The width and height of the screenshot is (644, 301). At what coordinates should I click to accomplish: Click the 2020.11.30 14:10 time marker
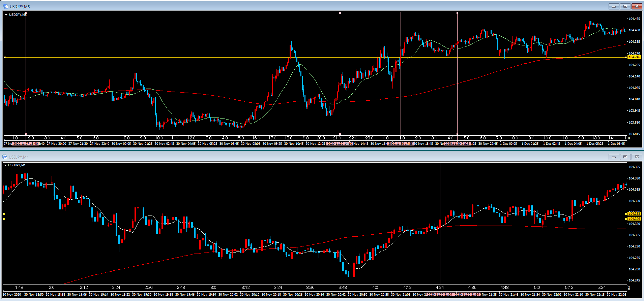(x=340, y=144)
